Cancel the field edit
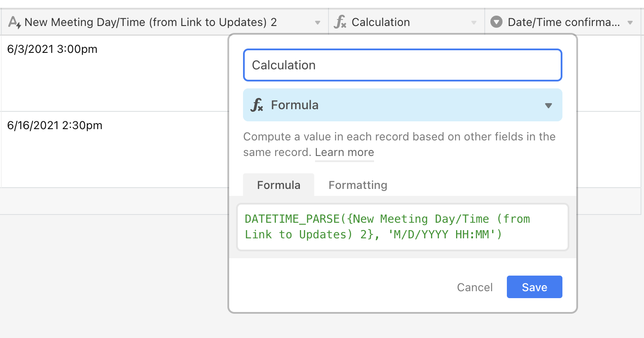The height and width of the screenshot is (338, 644). 475,287
